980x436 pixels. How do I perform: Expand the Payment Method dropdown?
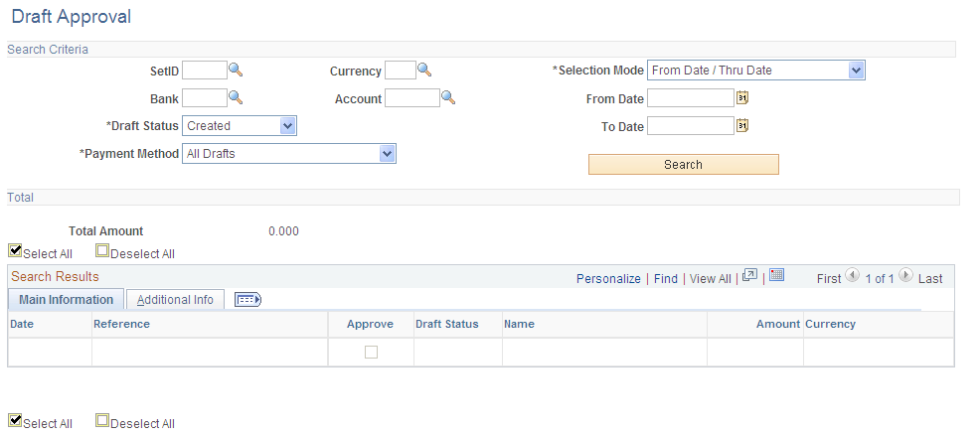click(387, 153)
